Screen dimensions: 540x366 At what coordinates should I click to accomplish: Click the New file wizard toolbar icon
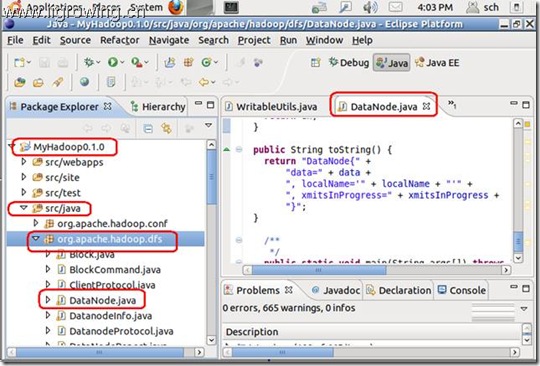click(x=19, y=62)
